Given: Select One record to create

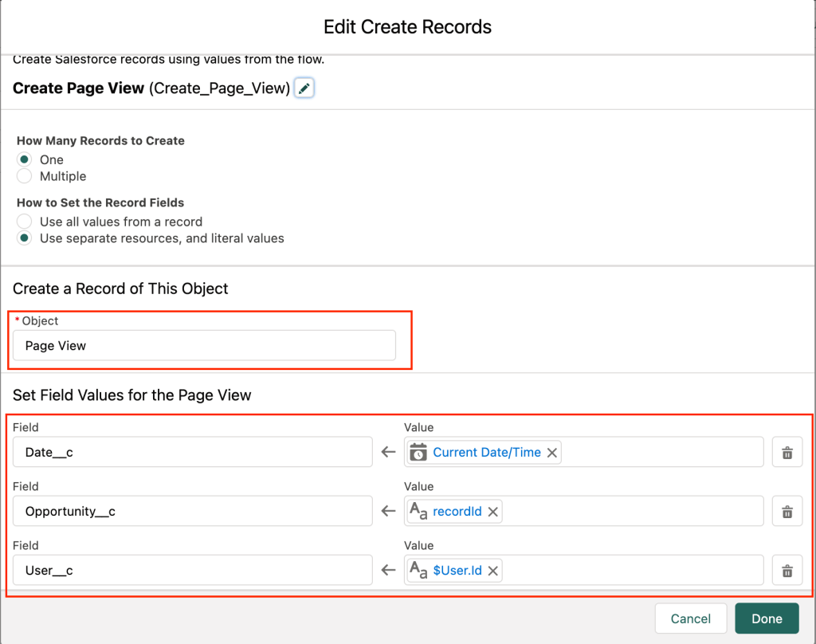Looking at the screenshot, I should click(x=25, y=159).
